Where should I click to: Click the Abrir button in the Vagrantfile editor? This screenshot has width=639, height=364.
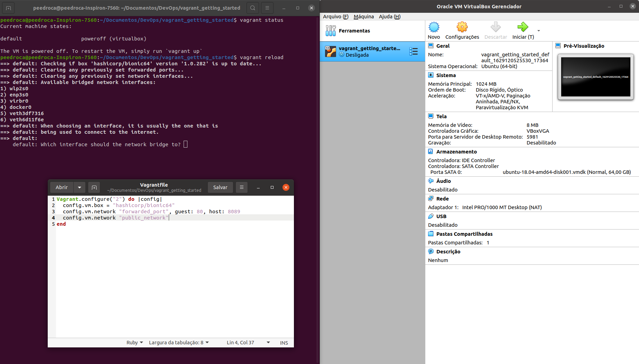point(62,187)
